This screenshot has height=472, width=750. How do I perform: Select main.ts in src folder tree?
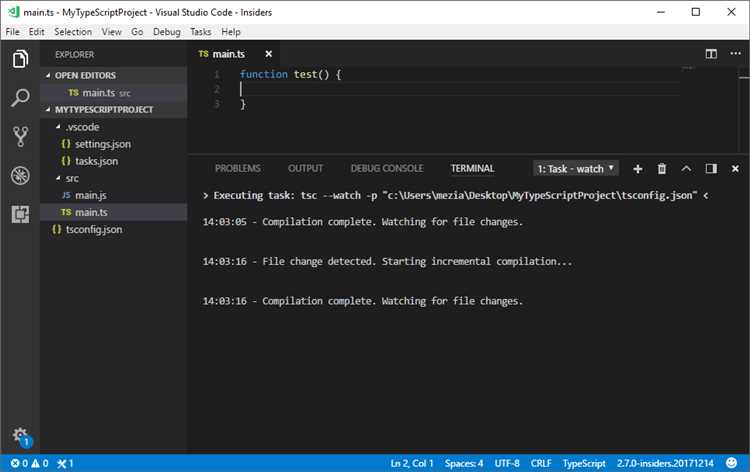pos(114,213)
